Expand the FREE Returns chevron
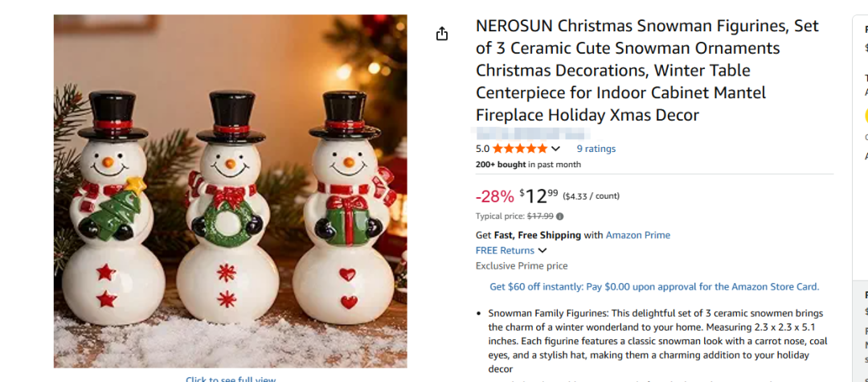 [542, 251]
